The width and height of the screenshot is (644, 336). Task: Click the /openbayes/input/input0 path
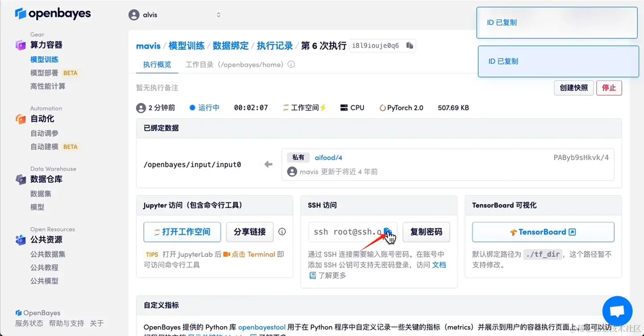192,165
